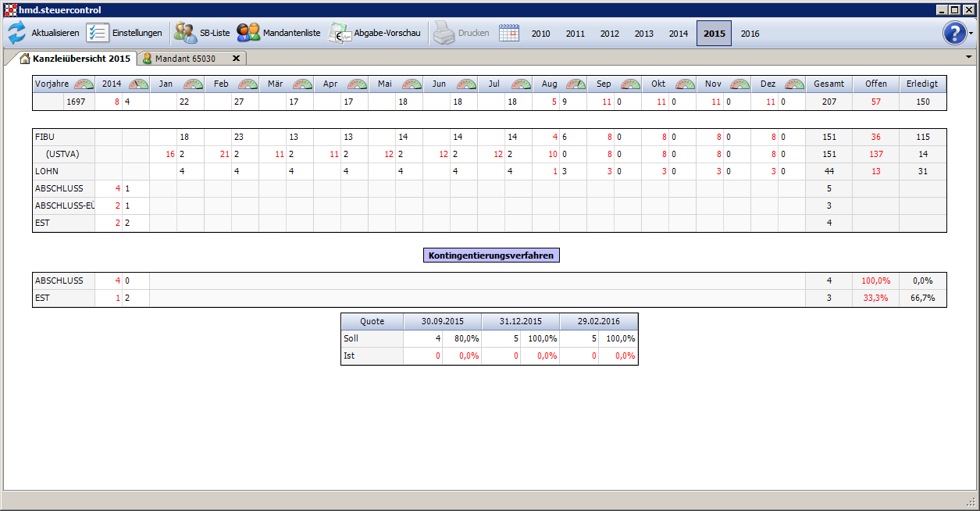Click the Aktualisieren refresh icon

[x=17, y=34]
